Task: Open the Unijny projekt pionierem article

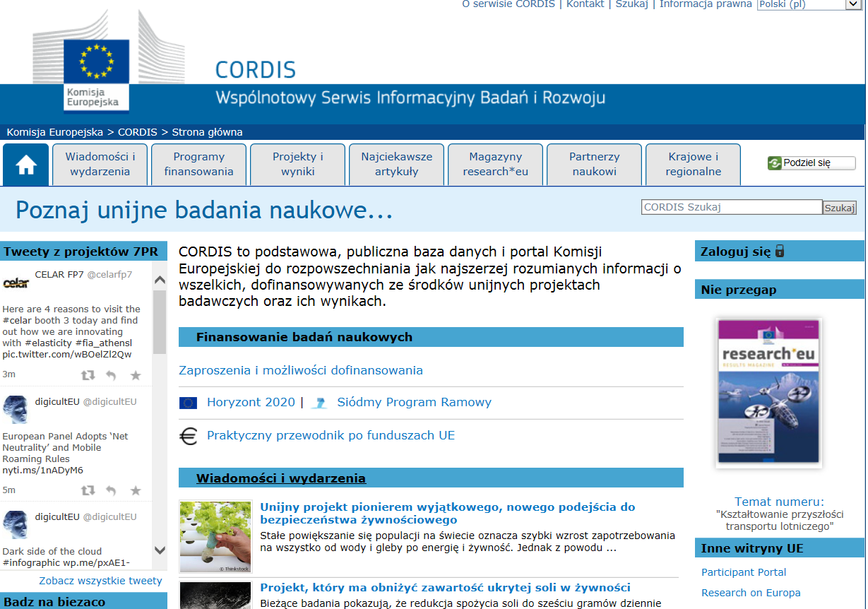Action: 448,514
